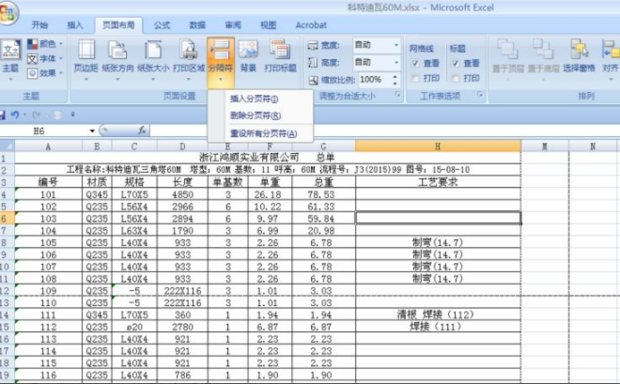Click the save icon in quick toolbar
The image size is (620, 384).
pos(2,115)
